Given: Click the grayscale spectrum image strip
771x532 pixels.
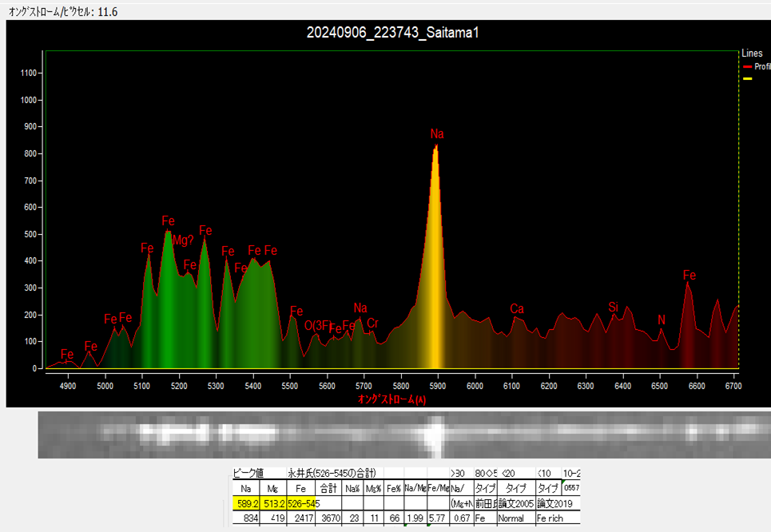Looking at the screenshot, I should (x=399, y=435).
